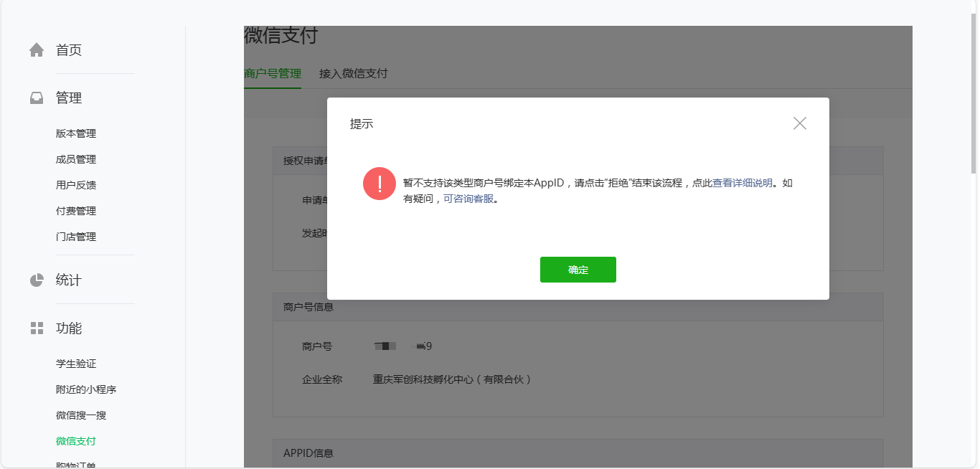
Task: Click the company name 重庆军创科技孵化中心（有限合伙）
Action: tap(453, 379)
